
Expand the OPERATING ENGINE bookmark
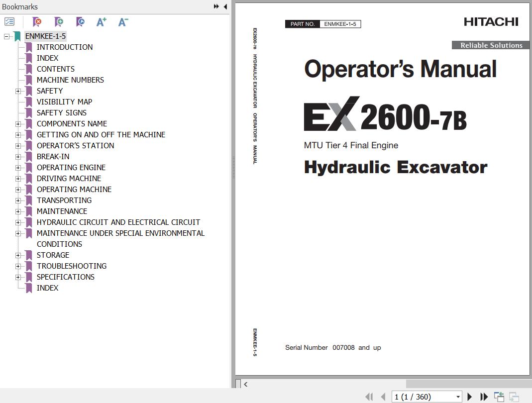tap(18, 168)
